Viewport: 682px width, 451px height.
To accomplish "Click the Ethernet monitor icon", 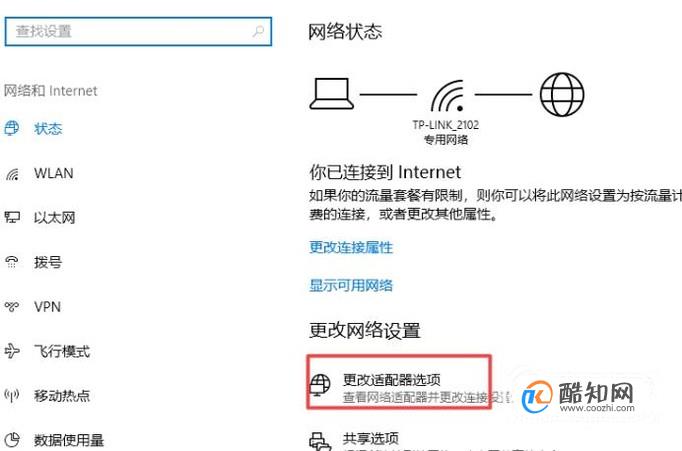I will pos(12,217).
